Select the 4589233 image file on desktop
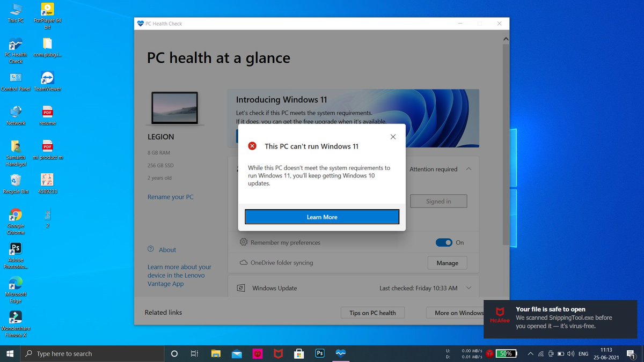This screenshot has width=644, height=362. click(x=47, y=184)
